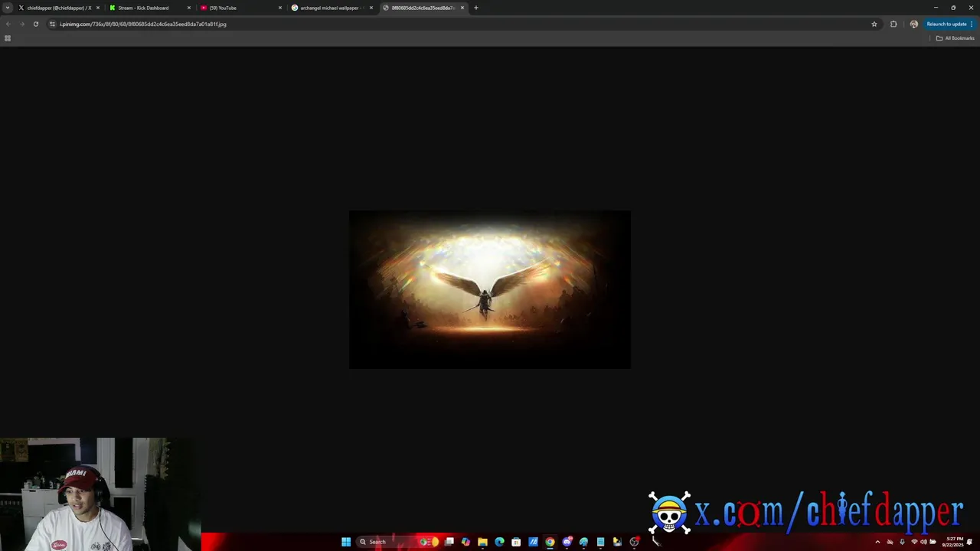Click the archangel image to zoom
Viewport: 980px width, 551px height.
click(490, 289)
